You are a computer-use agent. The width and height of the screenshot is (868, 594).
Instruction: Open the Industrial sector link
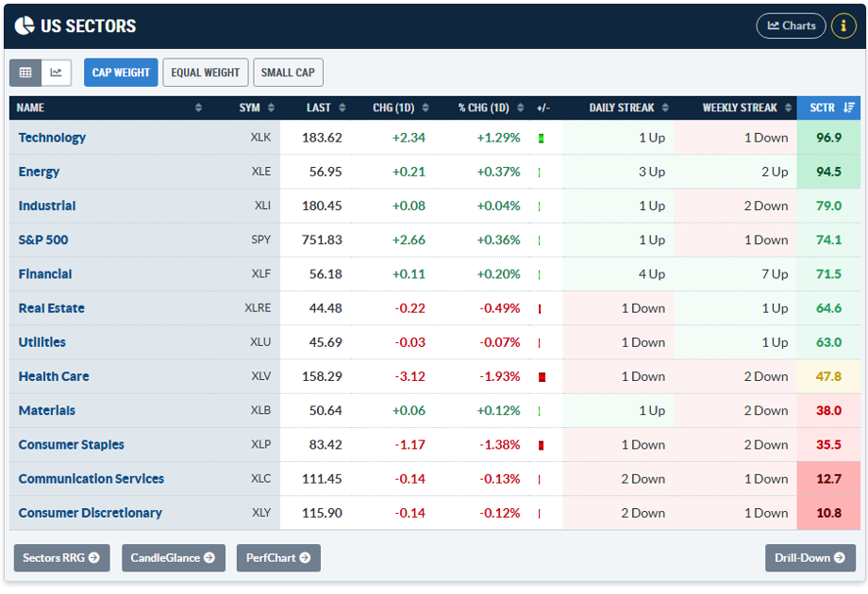(x=47, y=206)
